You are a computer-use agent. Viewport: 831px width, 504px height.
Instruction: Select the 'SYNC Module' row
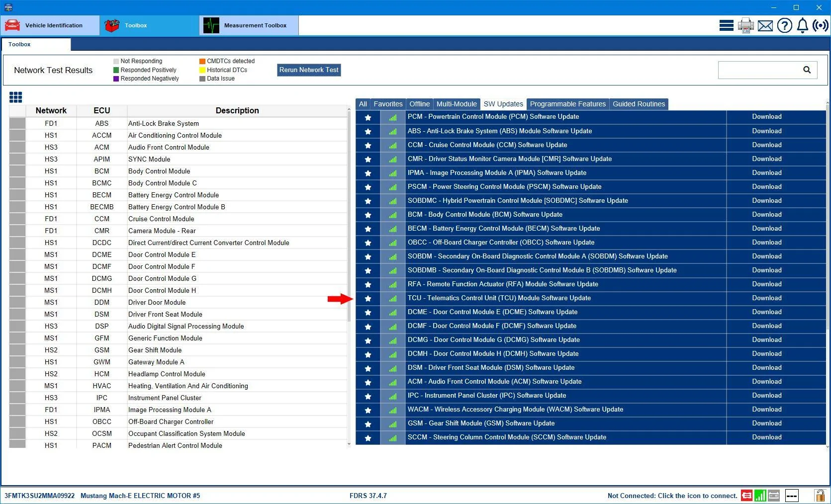coord(178,160)
